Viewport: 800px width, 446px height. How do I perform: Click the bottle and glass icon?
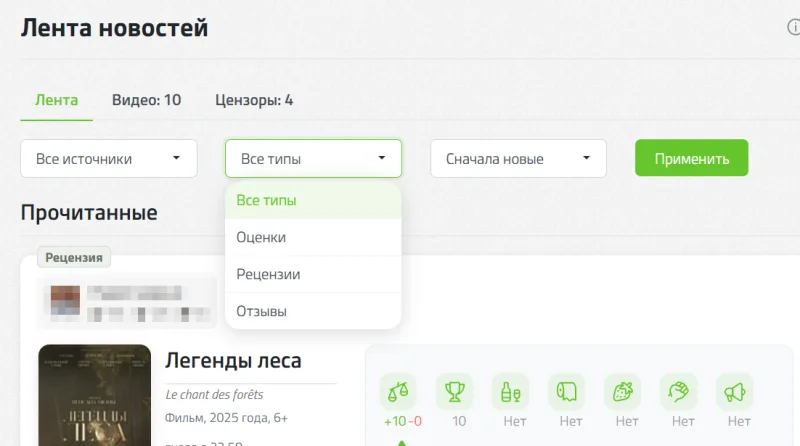pos(510,392)
